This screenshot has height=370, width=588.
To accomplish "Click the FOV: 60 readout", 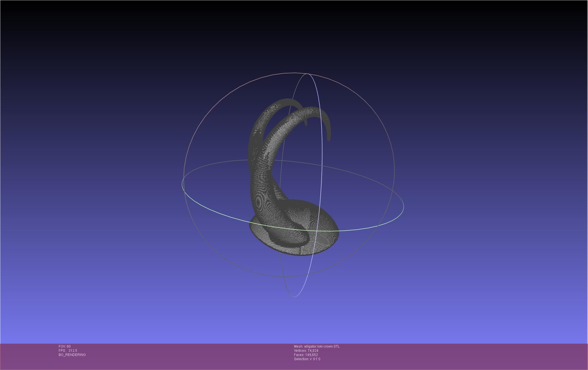I will coord(65,346).
